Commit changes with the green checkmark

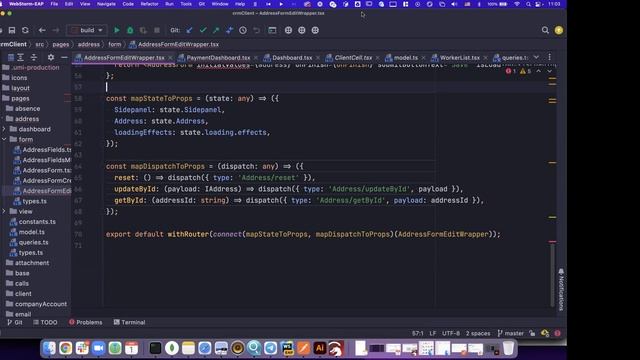pos(203,30)
